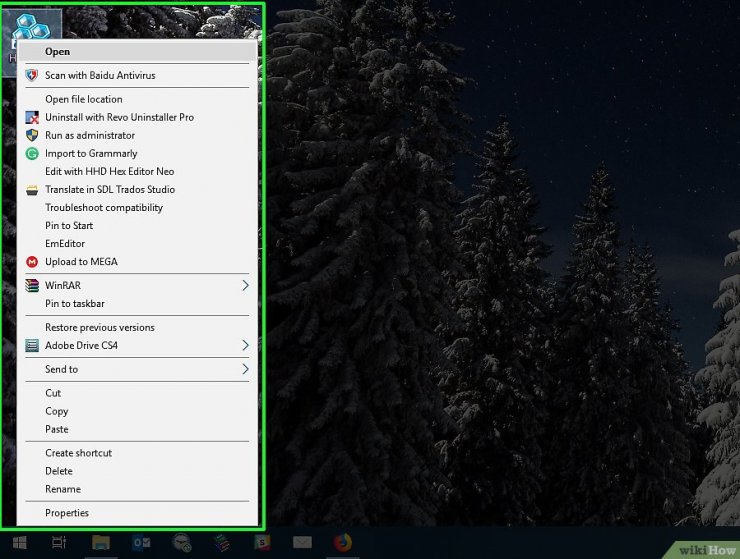Open File Explorer from the taskbar
Viewport: 740px width, 559px height.
[101, 542]
